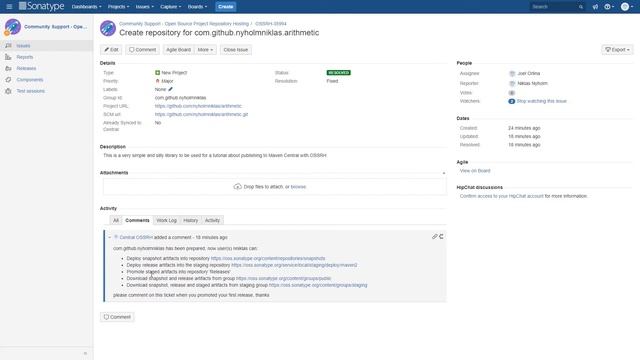
Task: Open the snapshots repository link
Action: pos(268,258)
